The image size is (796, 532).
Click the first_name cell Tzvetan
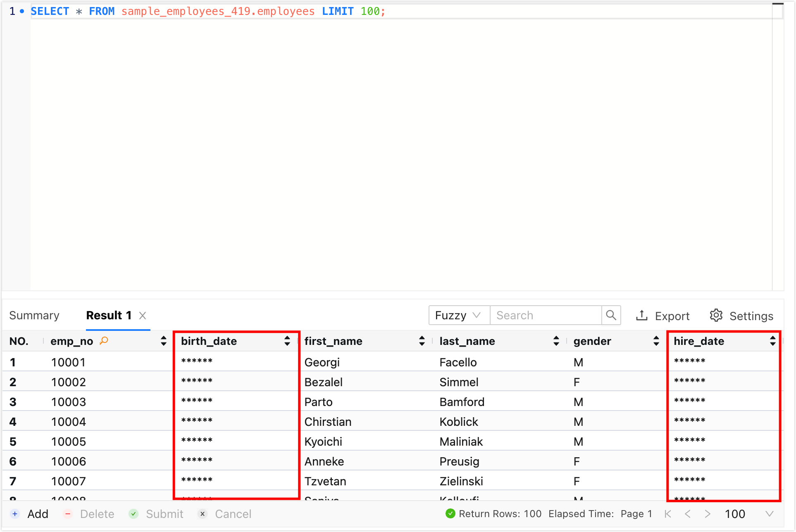[x=325, y=481]
